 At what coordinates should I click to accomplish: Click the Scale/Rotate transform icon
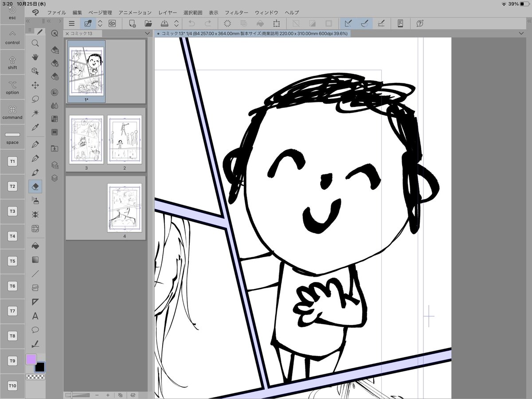click(x=277, y=23)
